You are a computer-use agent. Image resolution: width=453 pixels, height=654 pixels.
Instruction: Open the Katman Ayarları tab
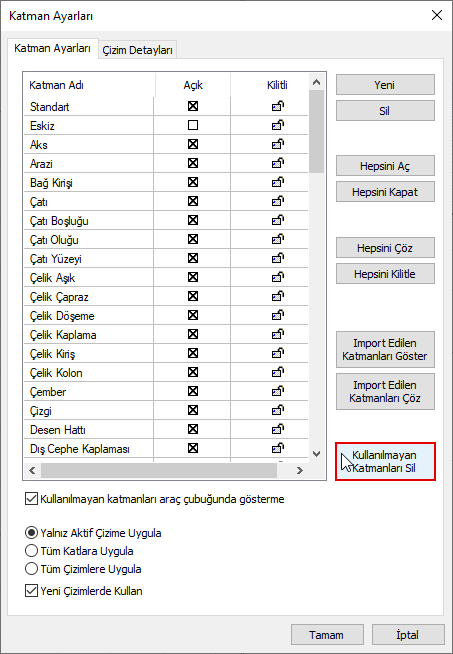(53, 48)
